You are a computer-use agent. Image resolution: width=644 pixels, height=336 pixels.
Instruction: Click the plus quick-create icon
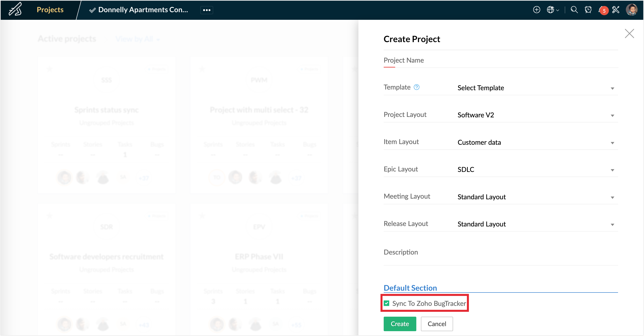536,10
